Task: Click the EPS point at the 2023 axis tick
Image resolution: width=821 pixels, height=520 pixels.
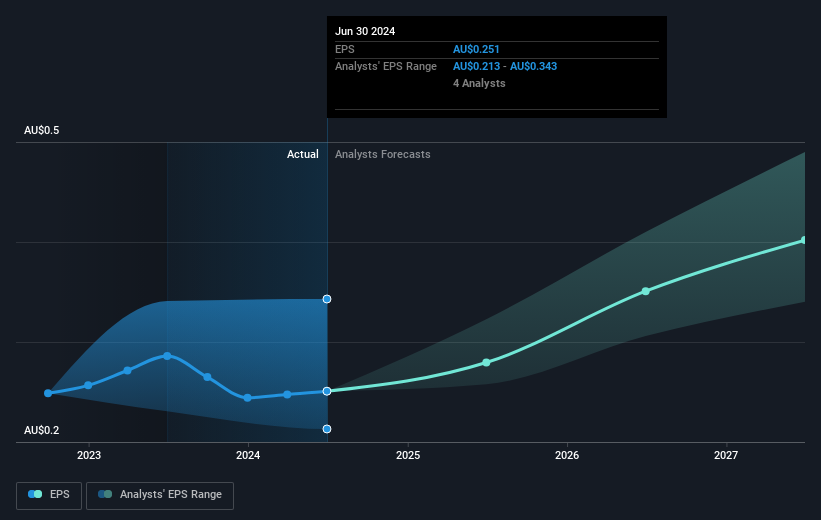Action: tap(88, 385)
